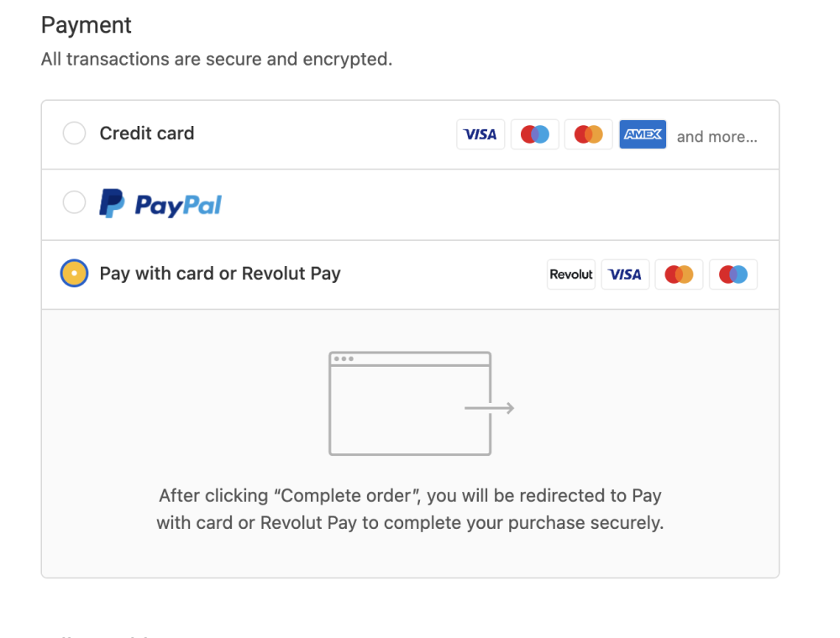Click the Mastercard icon in Revolut Pay row
The height and width of the screenshot is (638, 840).
click(679, 275)
